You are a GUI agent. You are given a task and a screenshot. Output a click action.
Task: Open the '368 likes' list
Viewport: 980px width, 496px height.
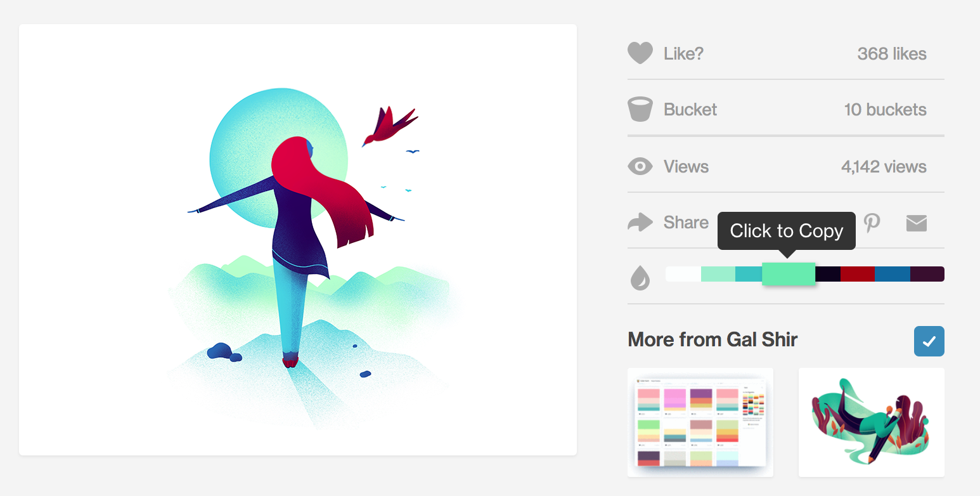(891, 54)
